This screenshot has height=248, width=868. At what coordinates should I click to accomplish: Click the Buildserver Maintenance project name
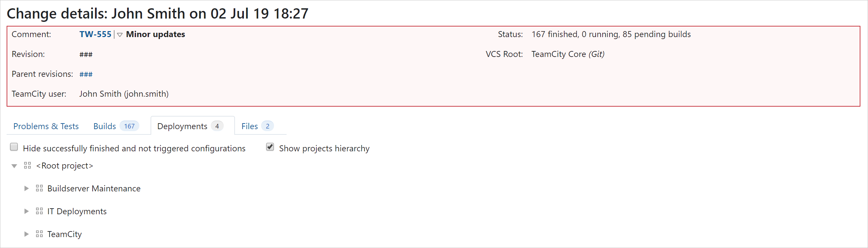click(x=94, y=188)
